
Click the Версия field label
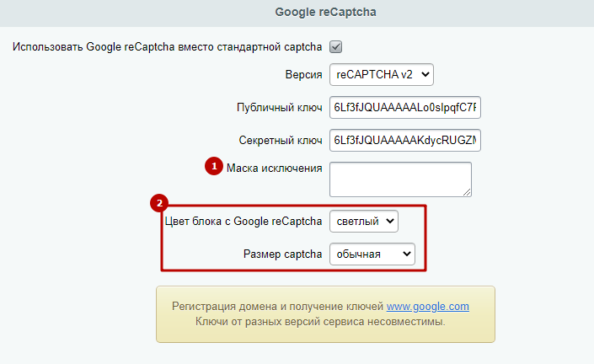(303, 75)
